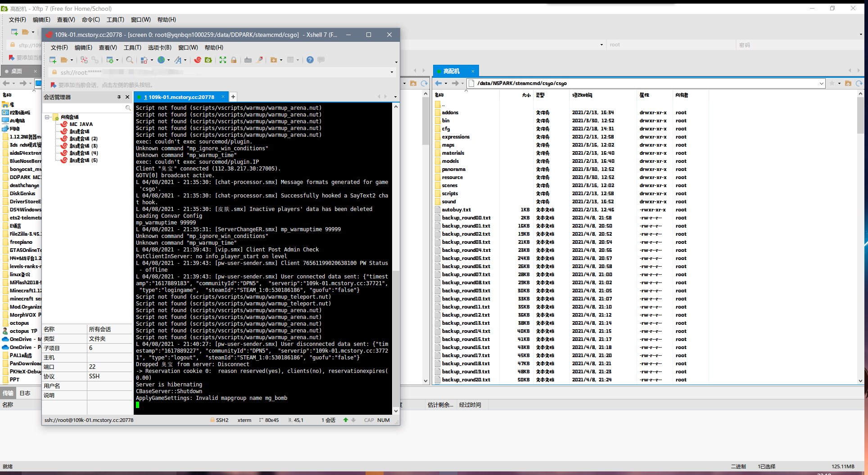Close the 高配机 tab in Xftp
Viewport: 868px width, 475px height.
pyautogui.click(x=473, y=71)
